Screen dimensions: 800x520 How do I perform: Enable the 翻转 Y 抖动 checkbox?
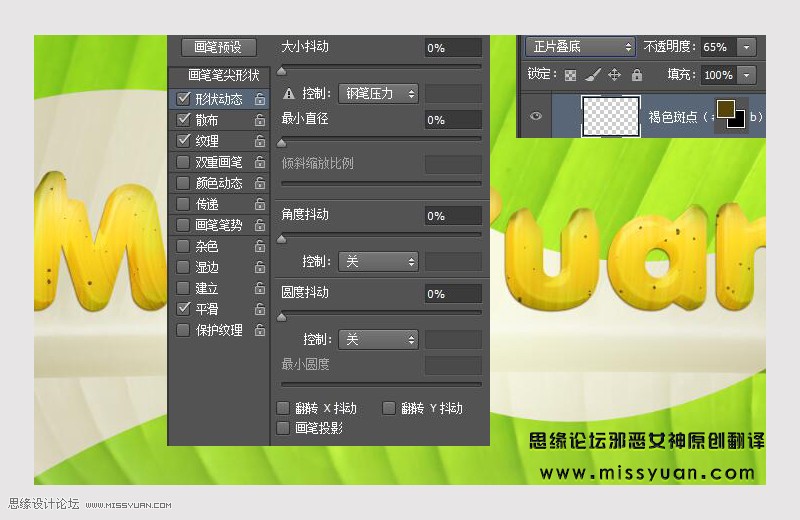pyautogui.click(x=389, y=408)
